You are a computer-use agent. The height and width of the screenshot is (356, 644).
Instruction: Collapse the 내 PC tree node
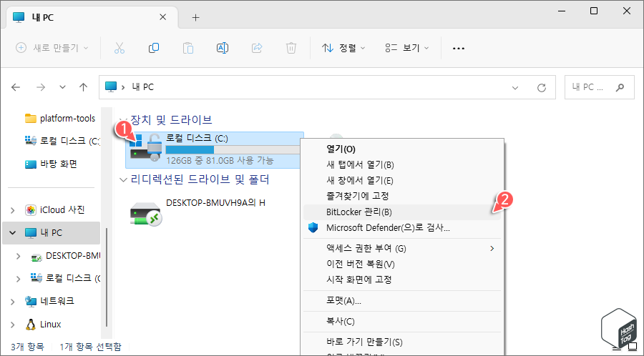(13, 233)
